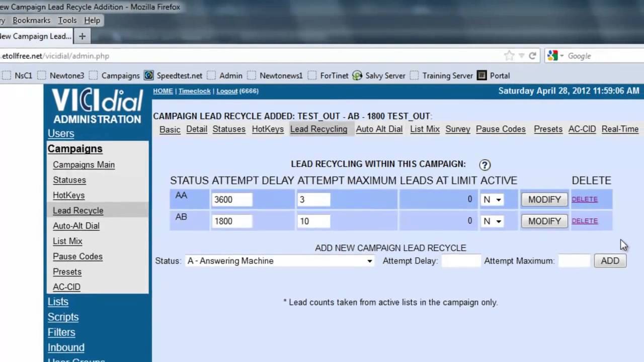Open the Newtonews1 bookmark
This screenshot has height=362, width=644.
click(x=275, y=75)
